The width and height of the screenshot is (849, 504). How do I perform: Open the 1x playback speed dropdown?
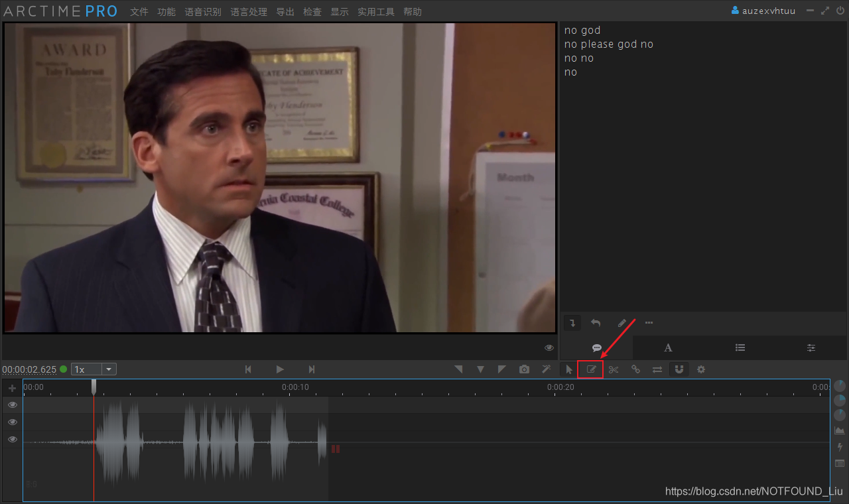pos(94,369)
